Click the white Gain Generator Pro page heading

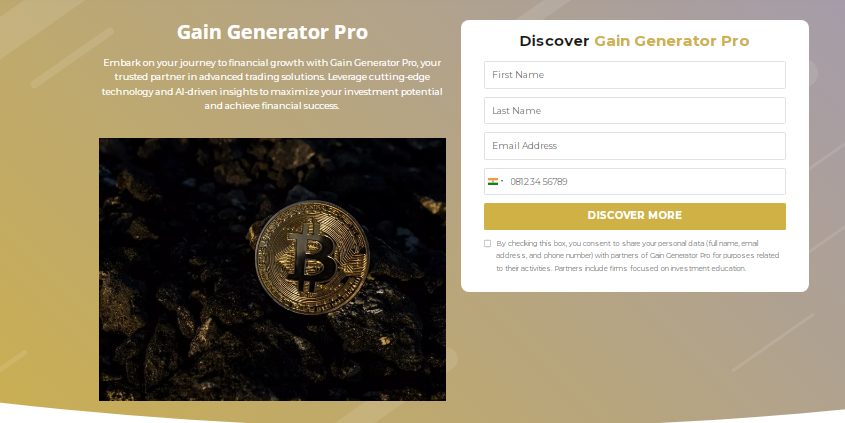tap(272, 32)
